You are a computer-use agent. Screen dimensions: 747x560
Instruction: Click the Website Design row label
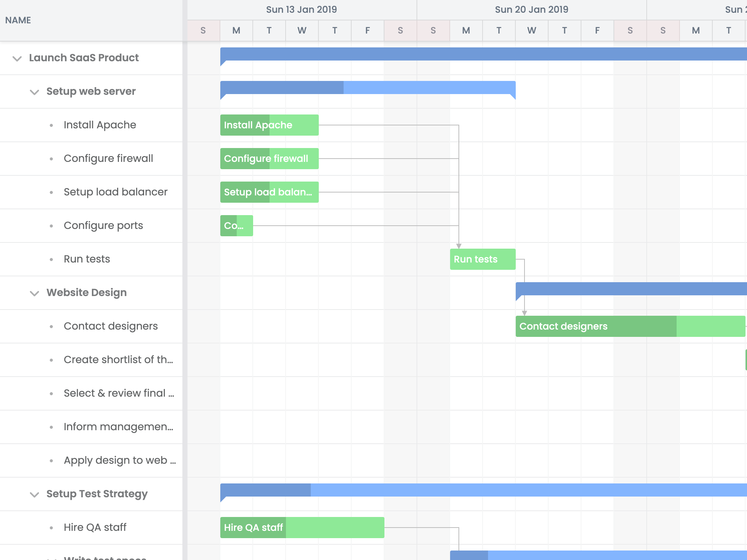[x=87, y=292]
